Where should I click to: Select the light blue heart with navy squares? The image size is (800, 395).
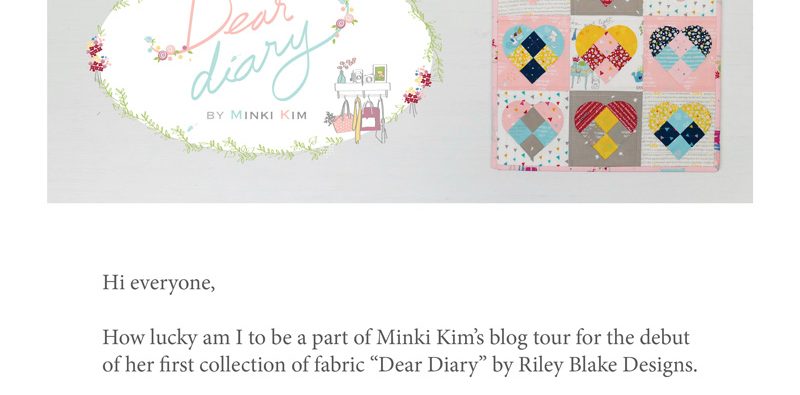[x=533, y=54]
